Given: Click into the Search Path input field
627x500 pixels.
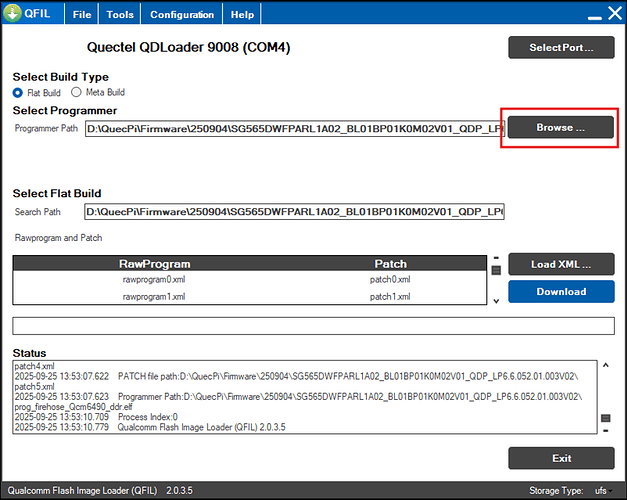Looking at the screenshot, I should pos(294,212).
